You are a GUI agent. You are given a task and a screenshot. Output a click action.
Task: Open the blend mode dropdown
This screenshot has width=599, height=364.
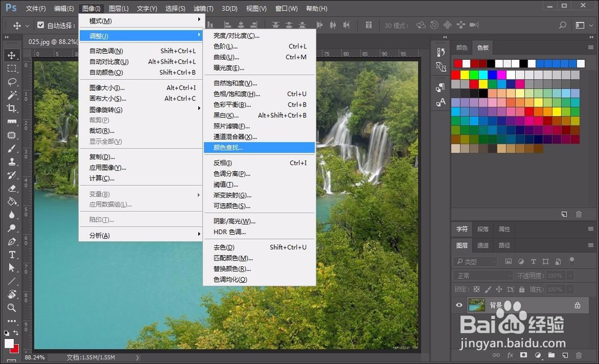(x=483, y=275)
